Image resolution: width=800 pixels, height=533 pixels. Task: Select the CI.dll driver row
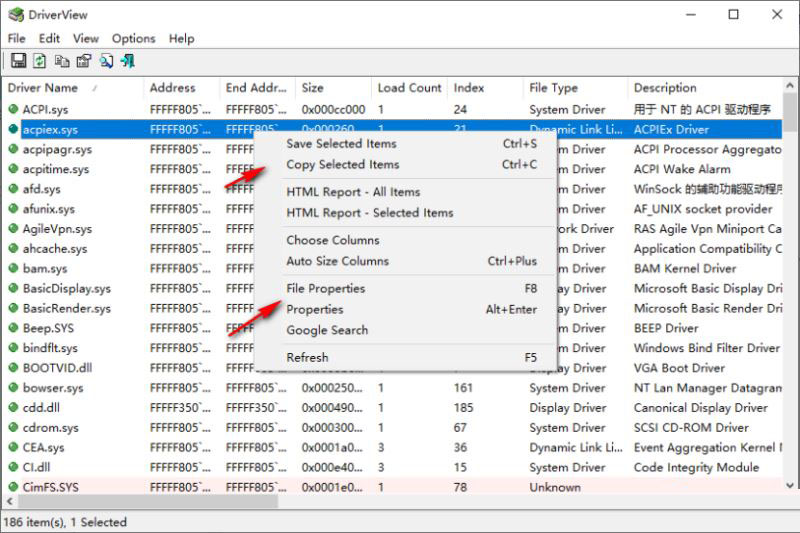pos(393,467)
